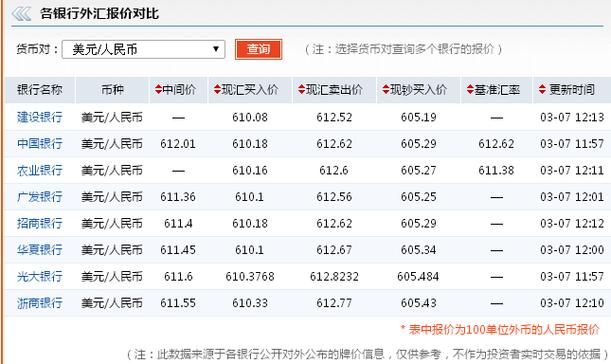Screen dimensions: 611x364
Task: Select 605.43 cash buy price for 浙商银行
Action: pyautogui.click(x=419, y=303)
